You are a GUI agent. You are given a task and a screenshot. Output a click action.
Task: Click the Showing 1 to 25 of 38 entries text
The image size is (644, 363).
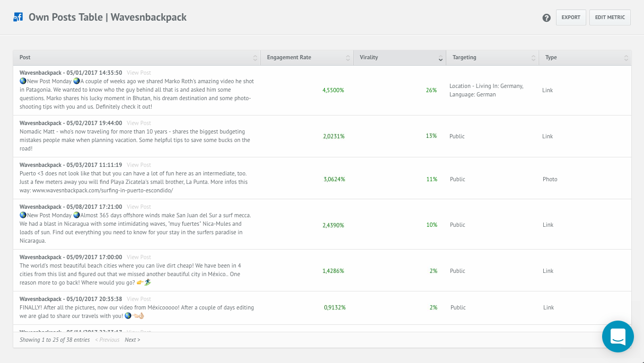click(55, 340)
